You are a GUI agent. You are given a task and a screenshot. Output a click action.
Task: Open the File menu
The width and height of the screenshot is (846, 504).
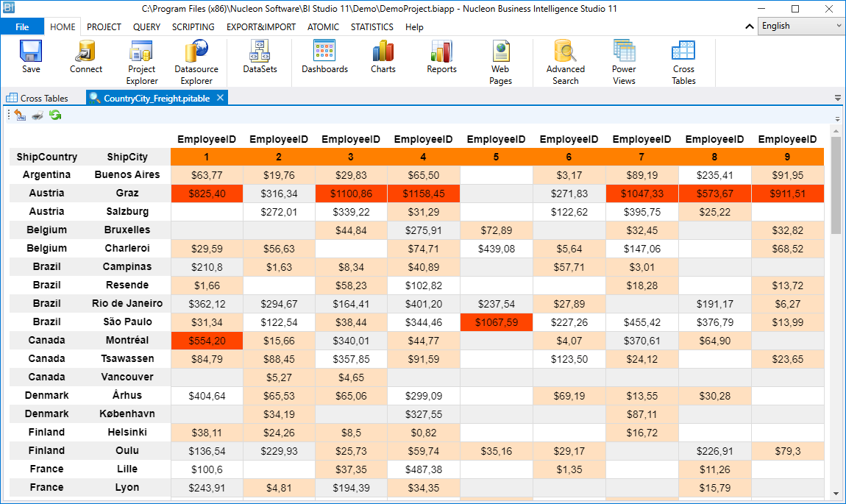click(22, 27)
